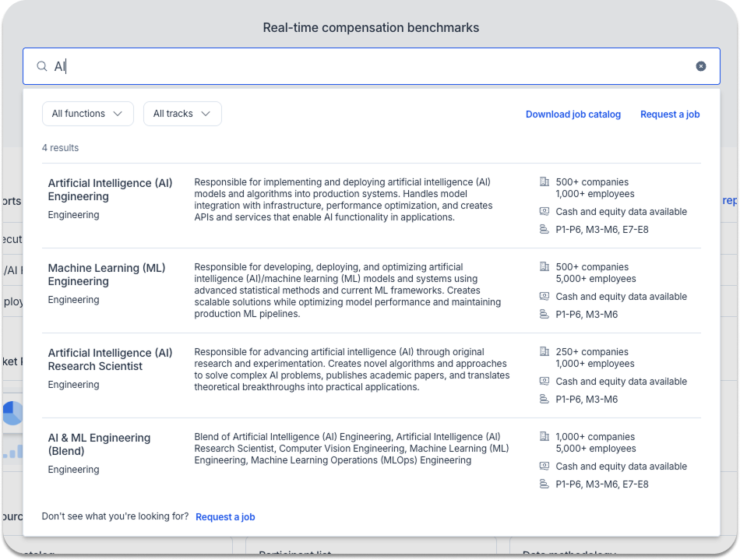Click cash data icon in ML Engineering row

544,296
